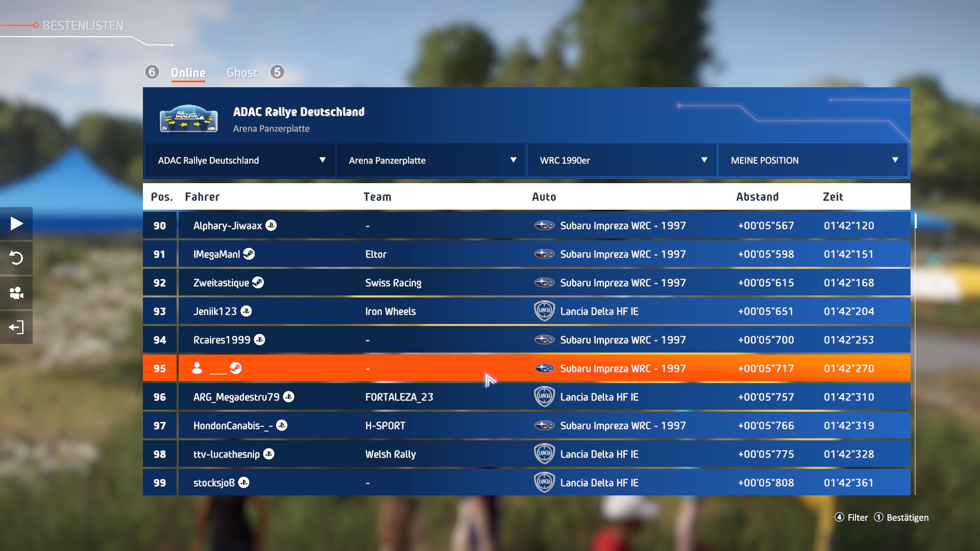Click the exit door sidebar icon
This screenshot has width=980, height=551.
tap(16, 328)
